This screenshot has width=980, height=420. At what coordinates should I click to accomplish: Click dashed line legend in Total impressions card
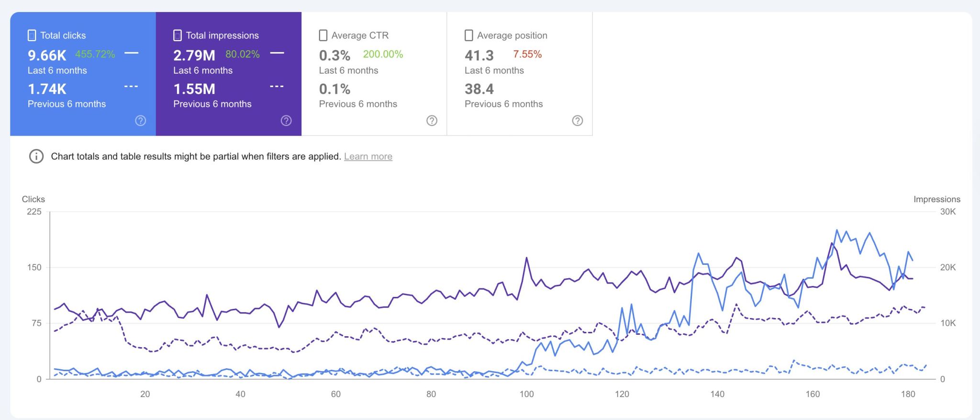[277, 87]
